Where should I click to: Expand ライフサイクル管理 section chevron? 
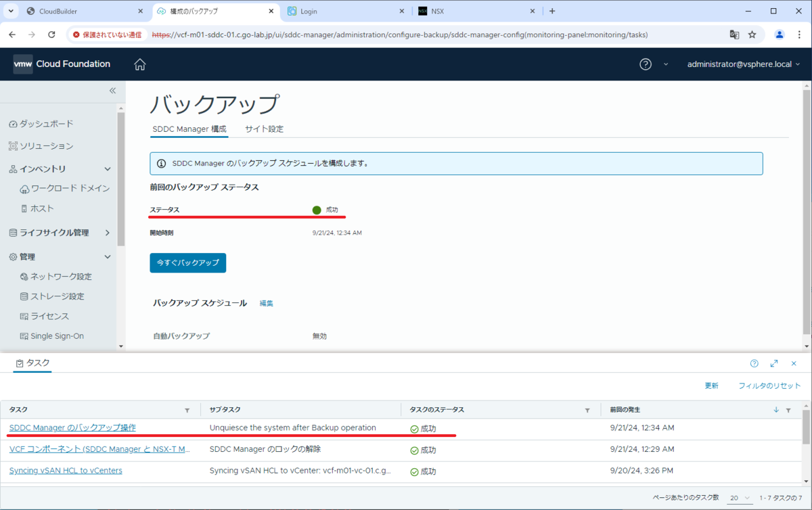click(x=108, y=233)
